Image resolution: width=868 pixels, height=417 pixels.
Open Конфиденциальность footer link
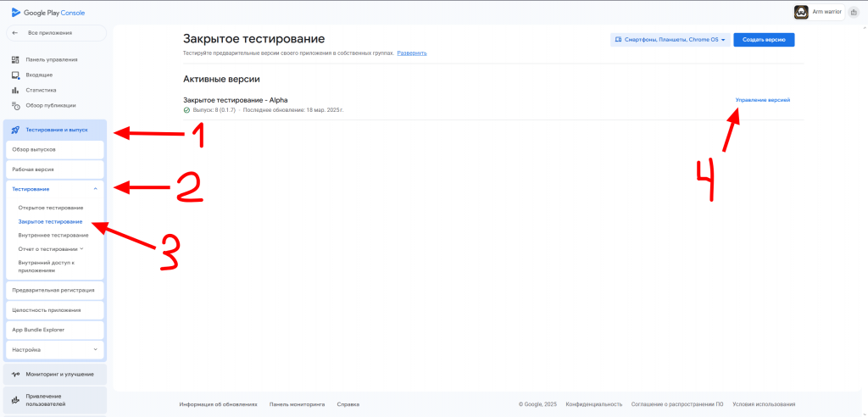click(594, 404)
